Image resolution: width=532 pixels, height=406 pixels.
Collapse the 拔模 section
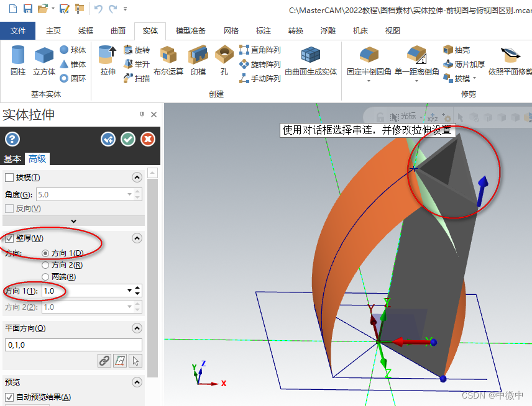tap(137, 178)
